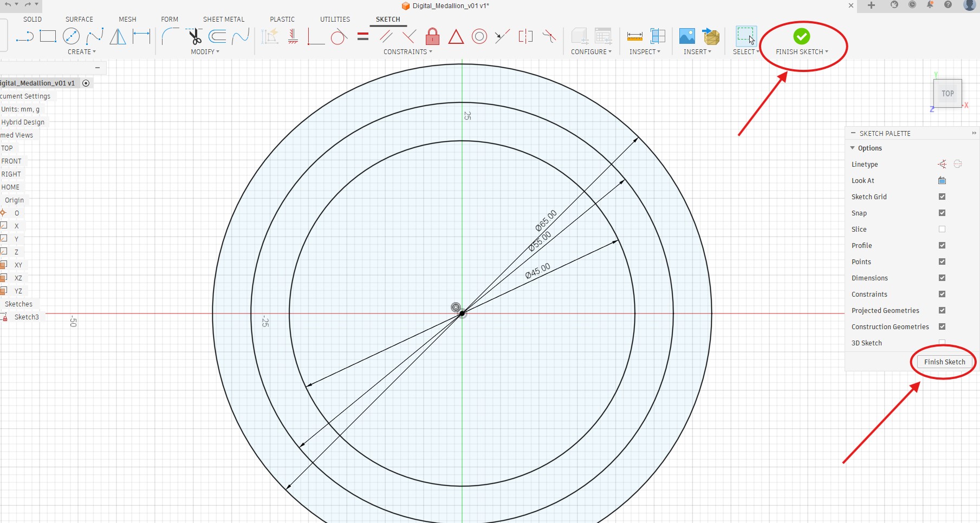Enable the Slice checkbox
This screenshot has height=523, width=980.
click(x=942, y=229)
